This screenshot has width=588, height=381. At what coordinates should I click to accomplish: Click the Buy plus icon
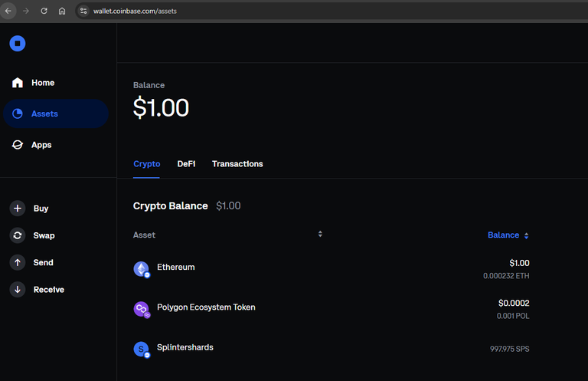(x=18, y=209)
